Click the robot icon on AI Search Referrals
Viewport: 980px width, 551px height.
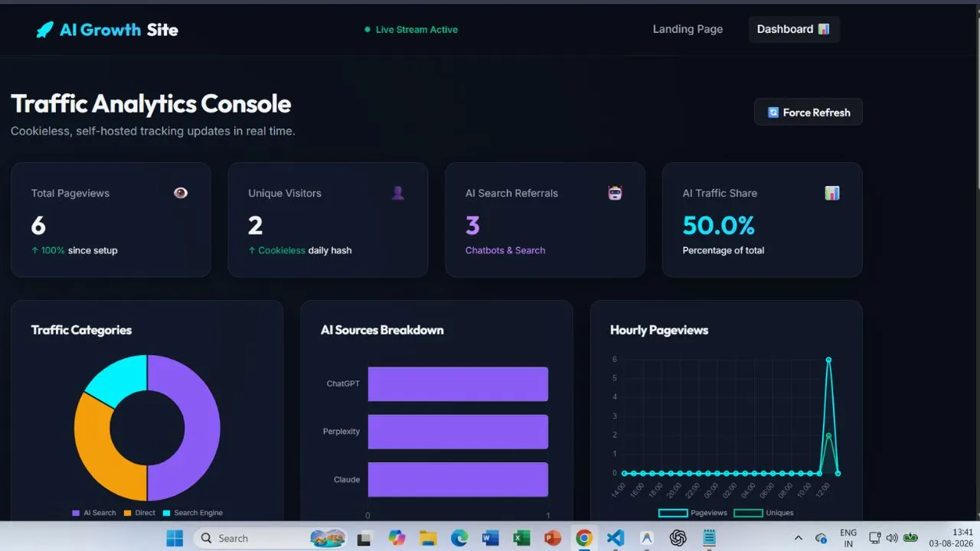click(x=615, y=193)
